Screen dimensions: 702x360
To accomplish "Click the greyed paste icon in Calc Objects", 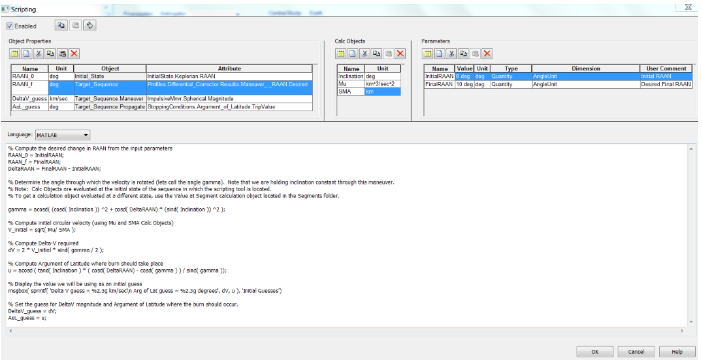I will [x=389, y=54].
